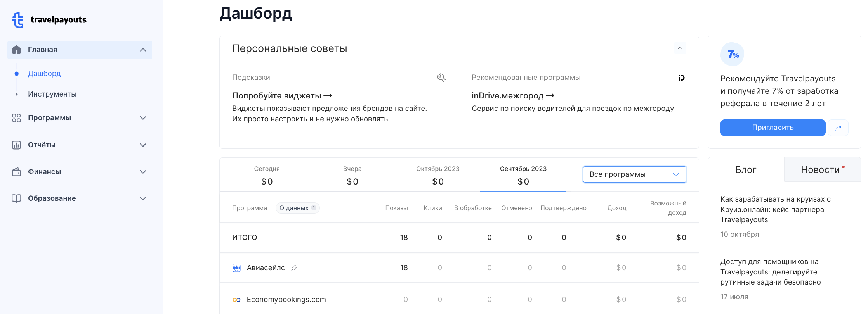868x314 pixels.
Task: Click the Клики column header
Action: [433, 208]
